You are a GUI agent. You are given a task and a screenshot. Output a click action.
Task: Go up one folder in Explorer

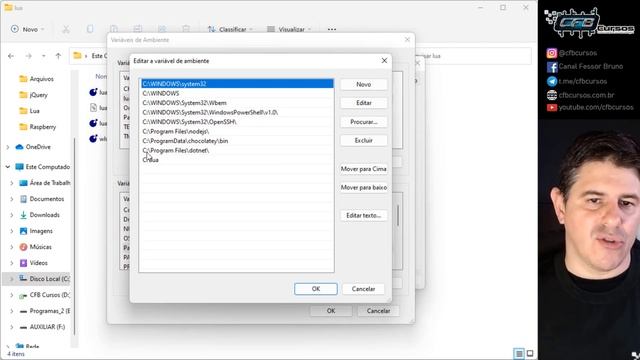[58, 56]
